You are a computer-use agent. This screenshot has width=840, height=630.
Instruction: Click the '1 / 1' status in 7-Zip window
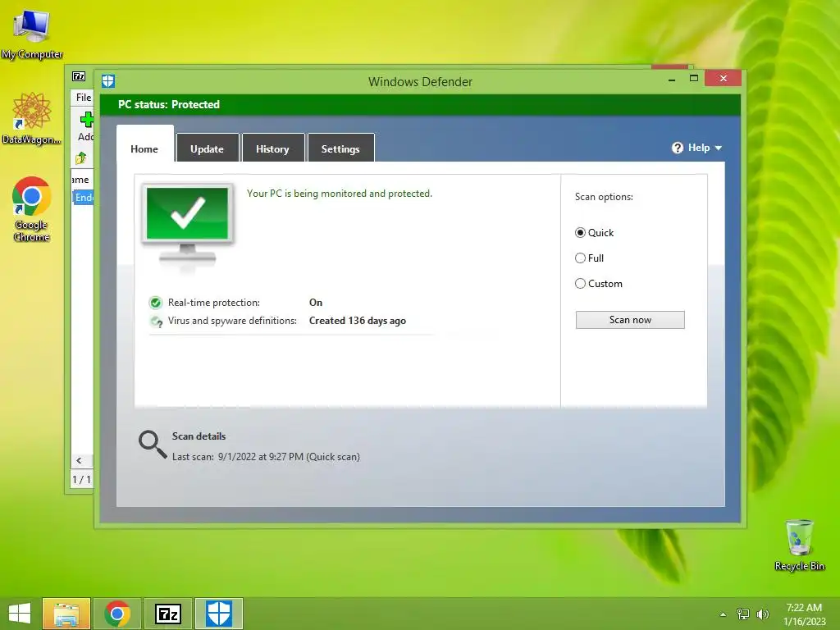coord(81,479)
